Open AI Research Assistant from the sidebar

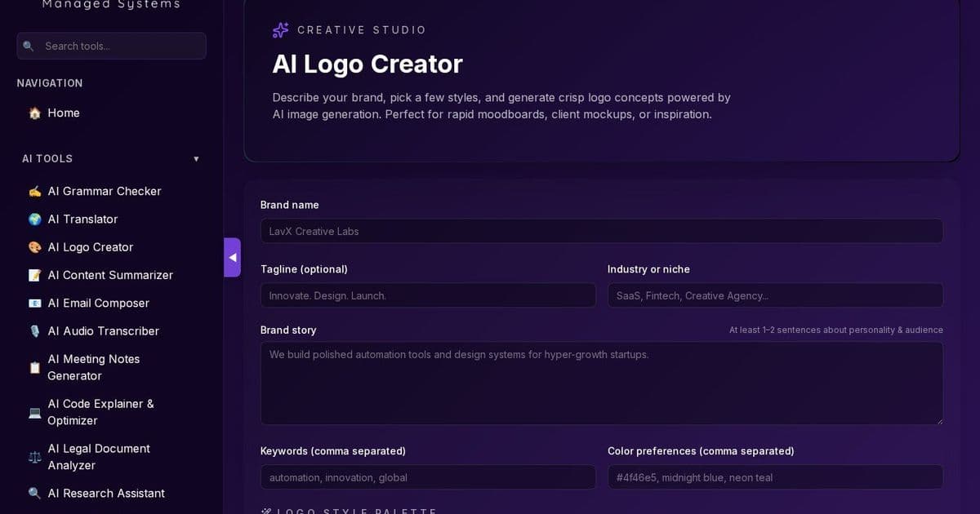[106, 494]
